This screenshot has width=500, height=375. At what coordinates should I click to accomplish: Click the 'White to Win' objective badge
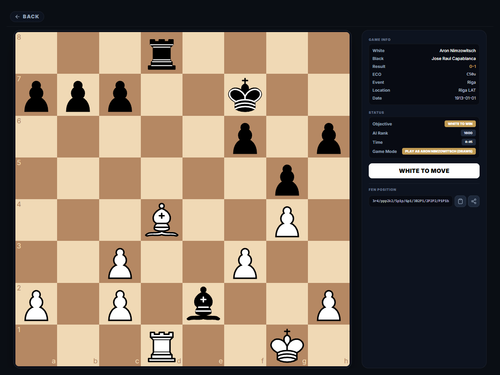click(x=460, y=124)
